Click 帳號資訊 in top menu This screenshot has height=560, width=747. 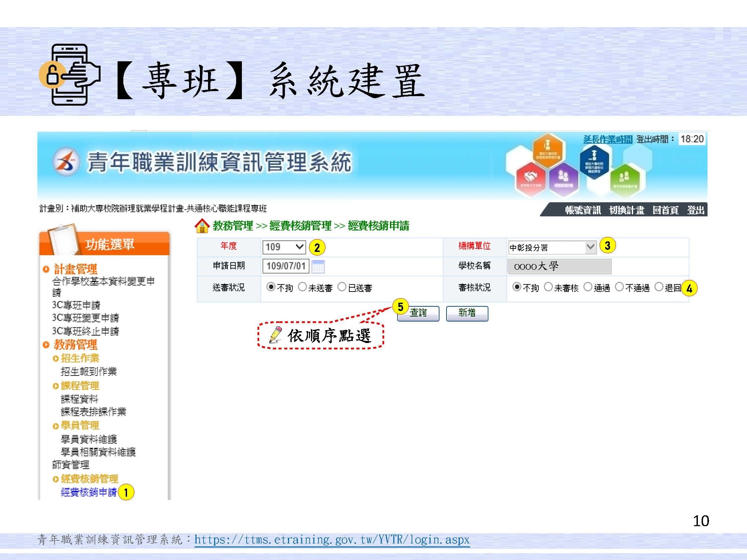pos(583,210)
